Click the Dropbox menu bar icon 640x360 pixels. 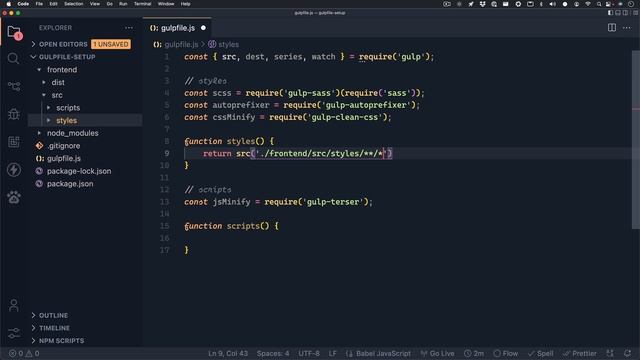click(482, 4)
